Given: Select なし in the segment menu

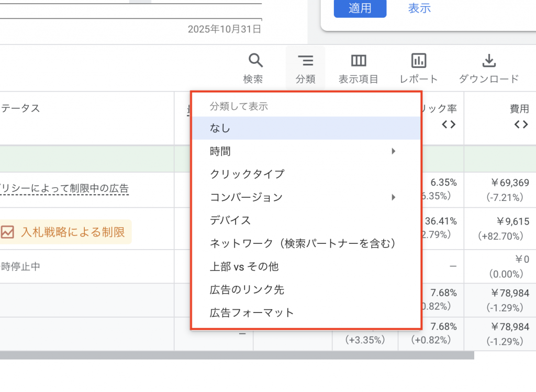Looking at the screenshot, I should [x=220, y=128].
